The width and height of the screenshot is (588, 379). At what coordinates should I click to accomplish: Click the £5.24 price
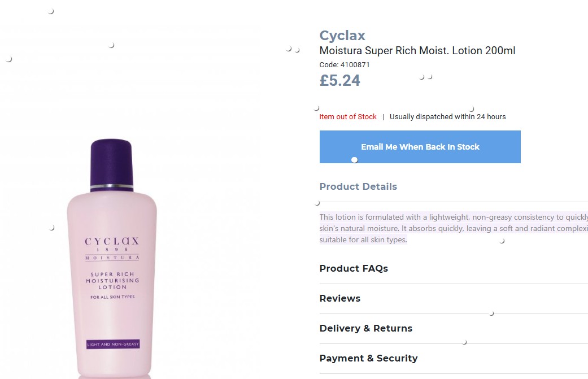(x=339, y=81)
